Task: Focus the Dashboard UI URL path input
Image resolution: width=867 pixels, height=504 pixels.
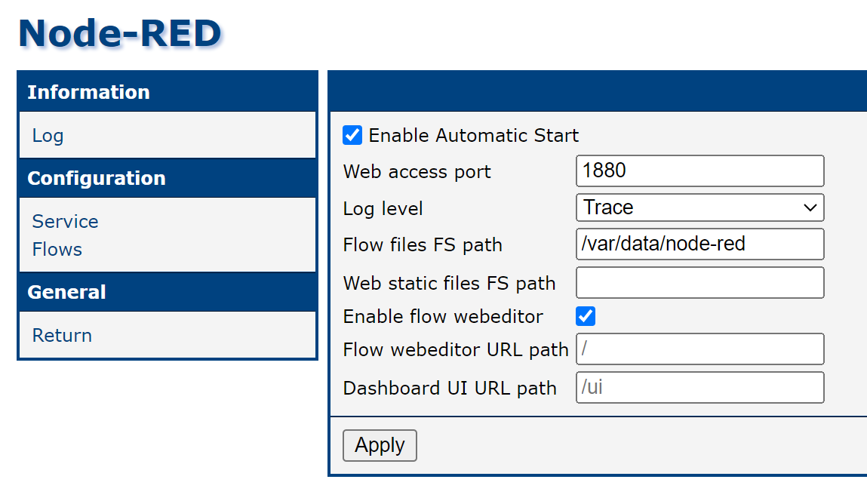Action: pyautogui.click(x=699, y=388)
